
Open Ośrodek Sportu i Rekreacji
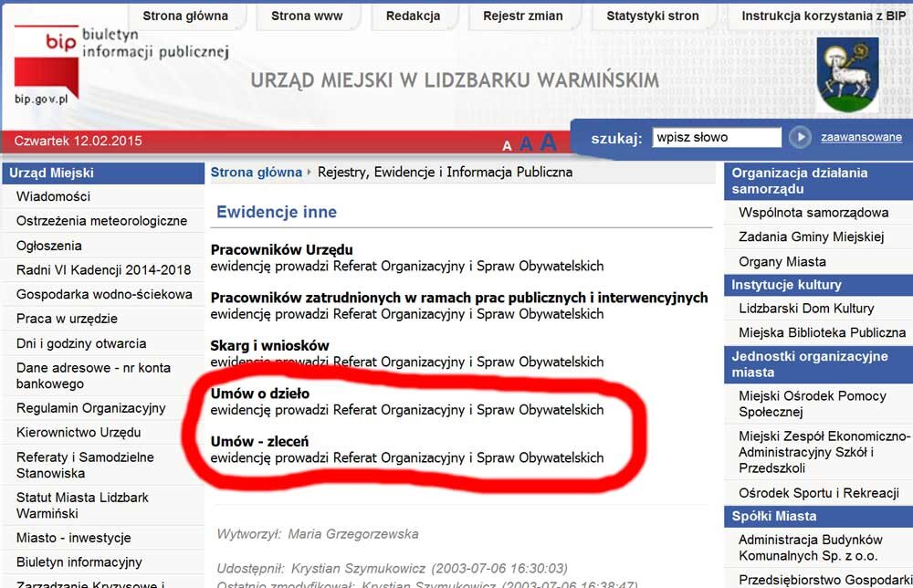pyautogui.click(x=819, y=493)
